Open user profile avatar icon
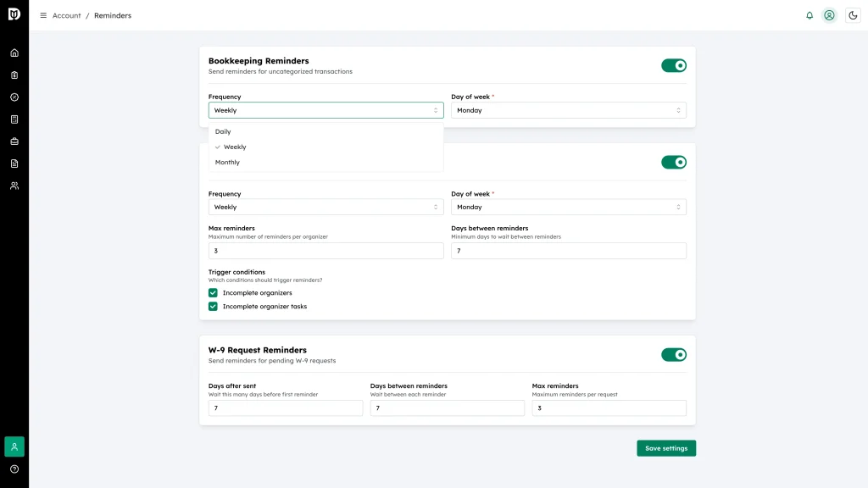The width and height of the screenshot is (868, 488). click(x=829, y=15)
